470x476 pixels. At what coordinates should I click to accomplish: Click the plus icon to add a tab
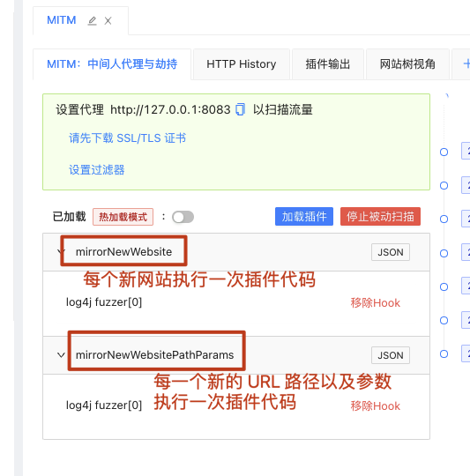click(466, 63)
